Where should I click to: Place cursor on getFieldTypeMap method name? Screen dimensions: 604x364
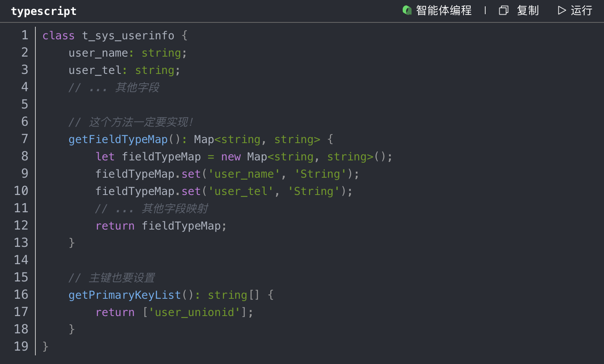118,139
